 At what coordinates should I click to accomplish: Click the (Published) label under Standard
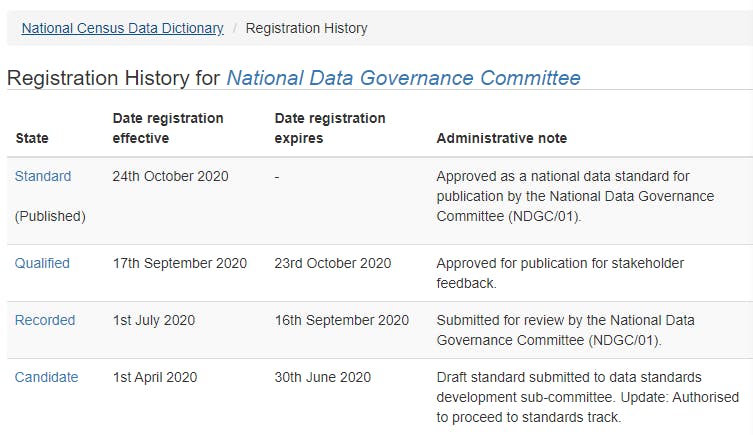[50, 215]
